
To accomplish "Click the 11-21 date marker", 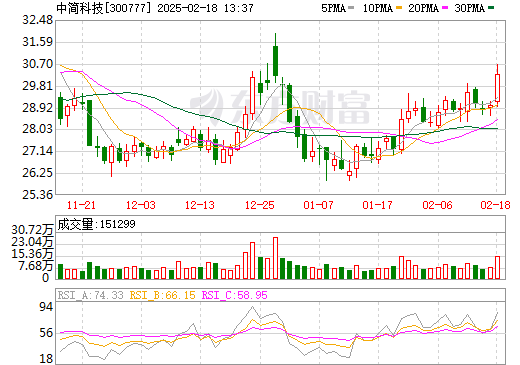I will 81,205.
